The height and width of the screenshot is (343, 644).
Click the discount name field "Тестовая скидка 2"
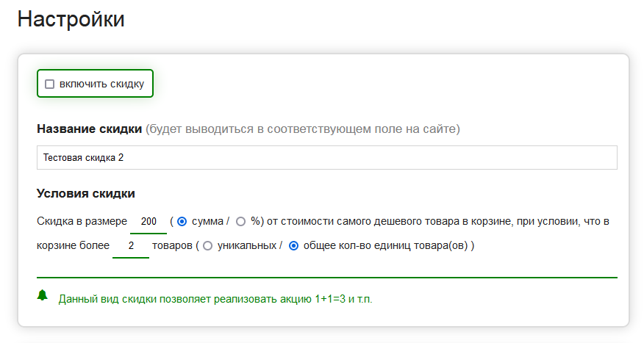point(326,158)
